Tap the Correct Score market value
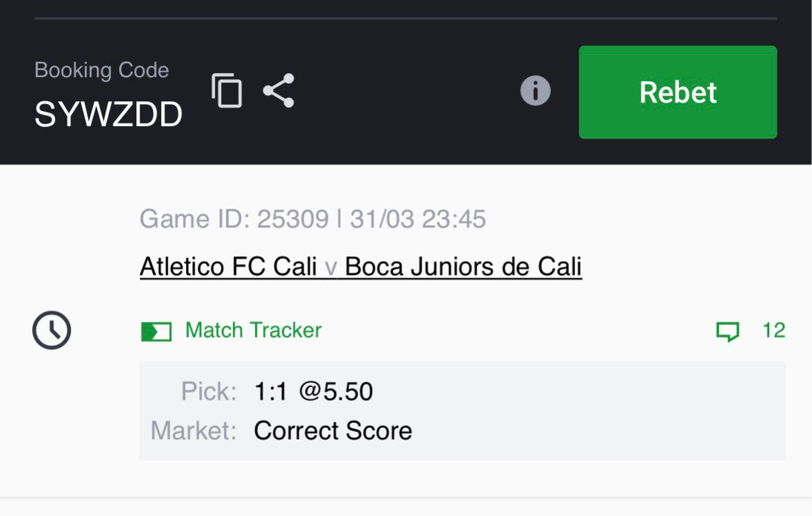This screenshot has width=812, height=516. click(x=333, y=431)
